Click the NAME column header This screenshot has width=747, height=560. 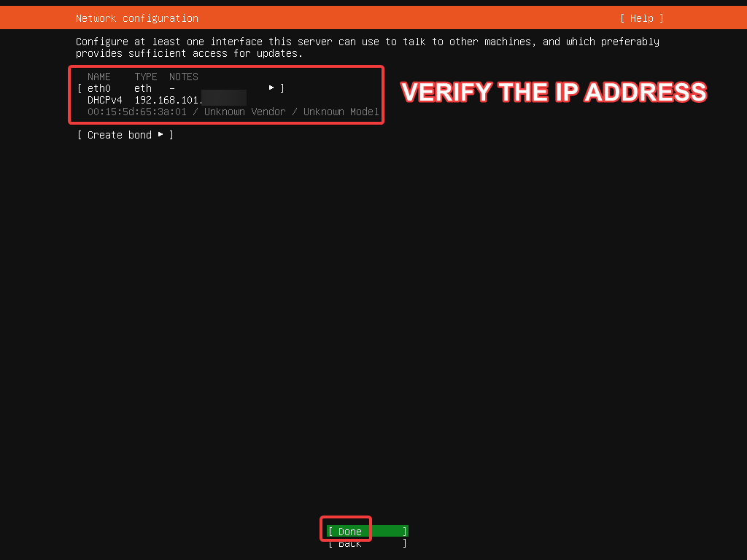98,77
